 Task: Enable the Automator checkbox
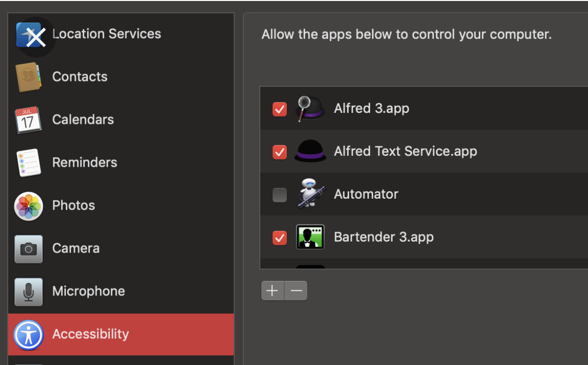click(x=280, y=195)
